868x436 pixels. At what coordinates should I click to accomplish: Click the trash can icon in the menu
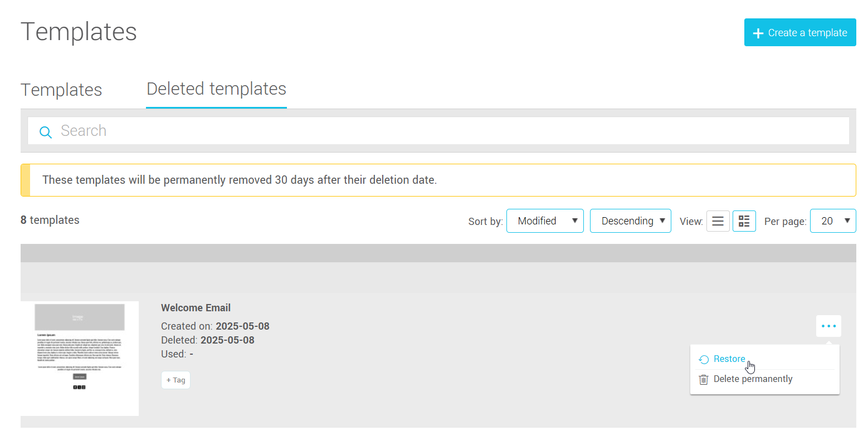click(704, 379)
